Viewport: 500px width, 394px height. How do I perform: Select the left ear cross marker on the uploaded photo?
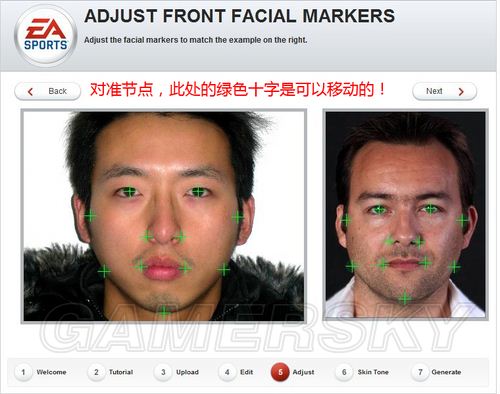(x=90, y=216)
